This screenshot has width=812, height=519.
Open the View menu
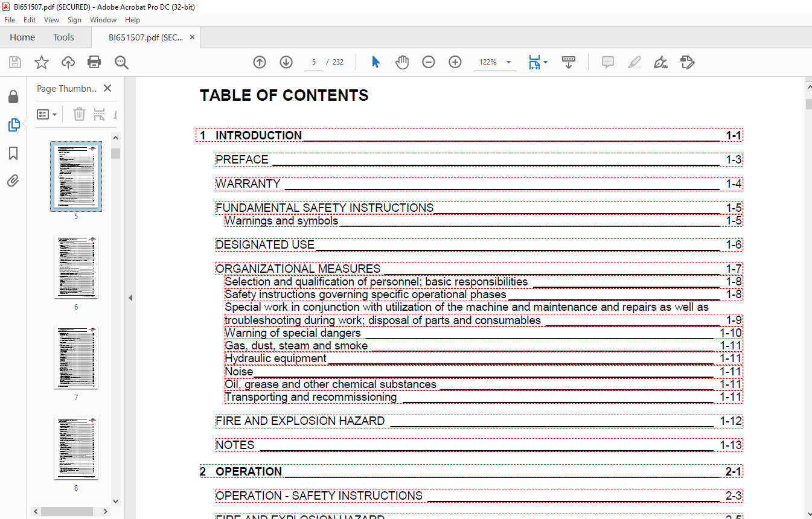[x=51, y=20]
